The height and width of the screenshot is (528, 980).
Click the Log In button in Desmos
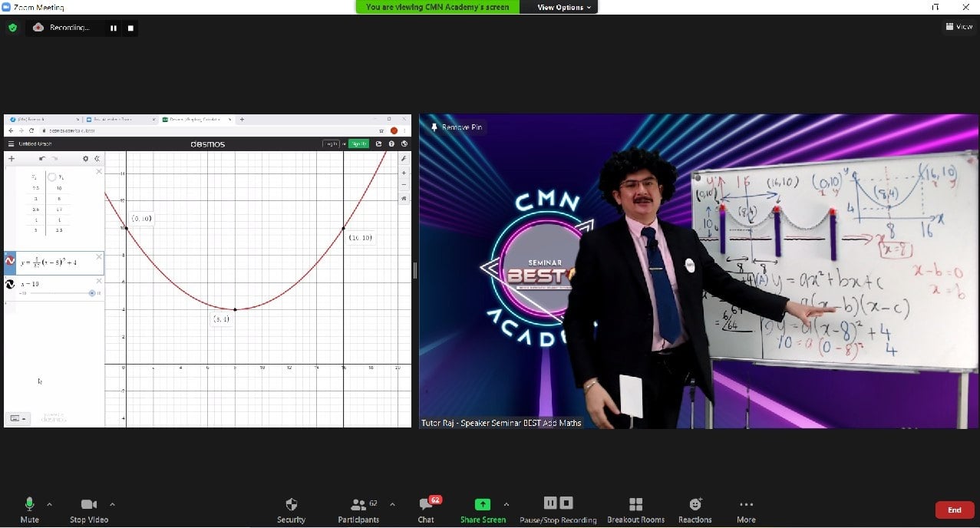click(331, 144)
